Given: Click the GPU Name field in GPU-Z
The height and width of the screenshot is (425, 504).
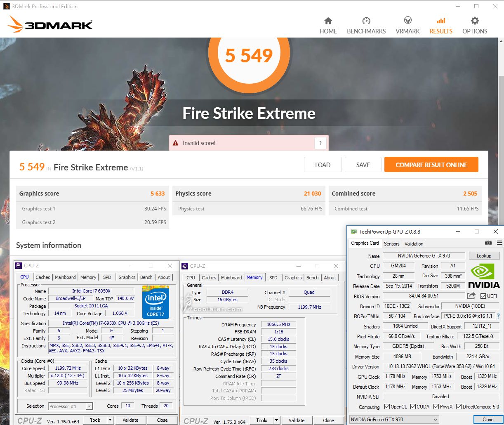Looking at the screenshot, I should tap(424, 256).
